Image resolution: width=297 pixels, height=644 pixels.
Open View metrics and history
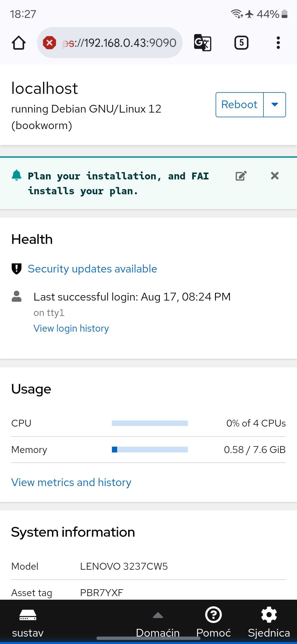point(71,482)
